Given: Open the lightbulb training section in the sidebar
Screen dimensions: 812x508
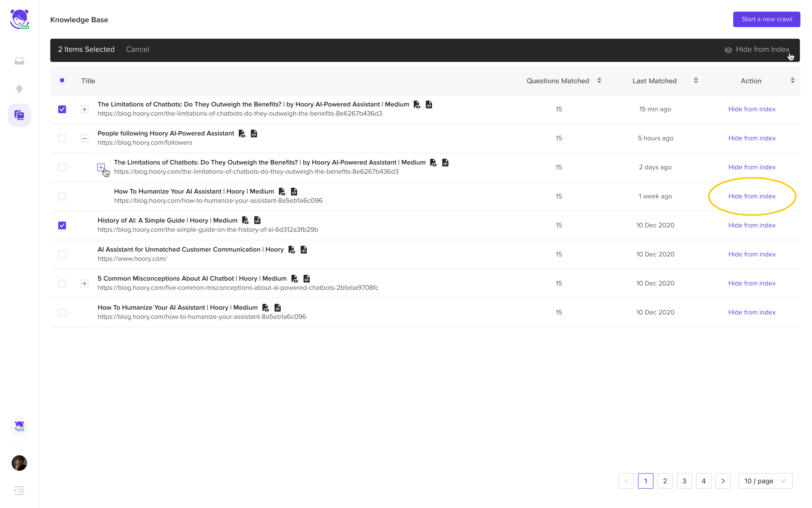Looking at the screenshot, I should [x=19, y=88].
